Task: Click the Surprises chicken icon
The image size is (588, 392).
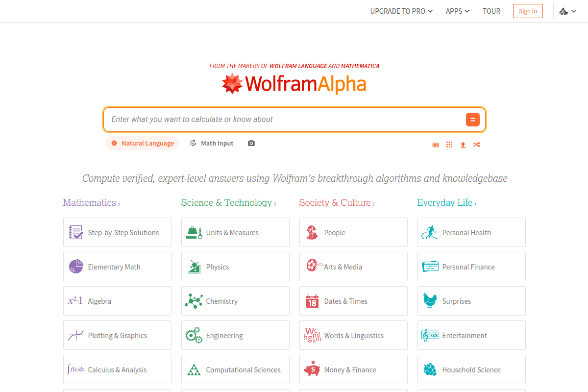Action: 430,300
